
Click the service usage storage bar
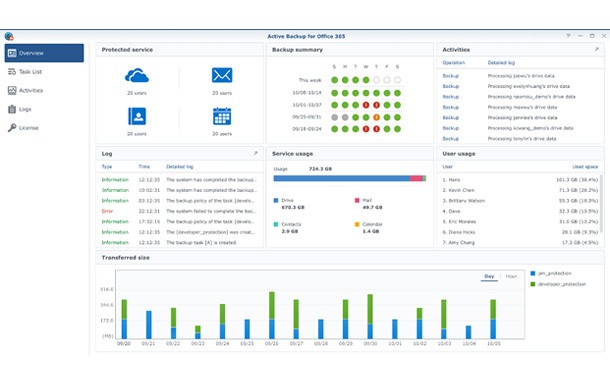click(350, 178)
